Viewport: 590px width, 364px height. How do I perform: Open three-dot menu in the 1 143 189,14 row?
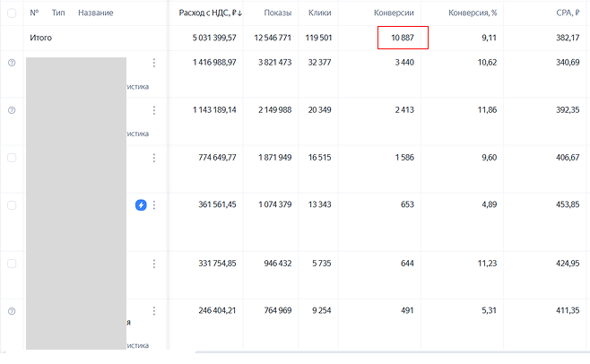tap(154, 110)
